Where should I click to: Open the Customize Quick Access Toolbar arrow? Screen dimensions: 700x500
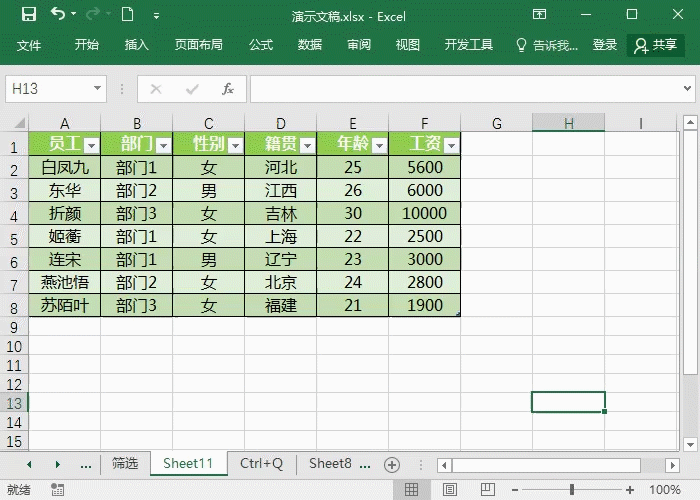point(156,16)
